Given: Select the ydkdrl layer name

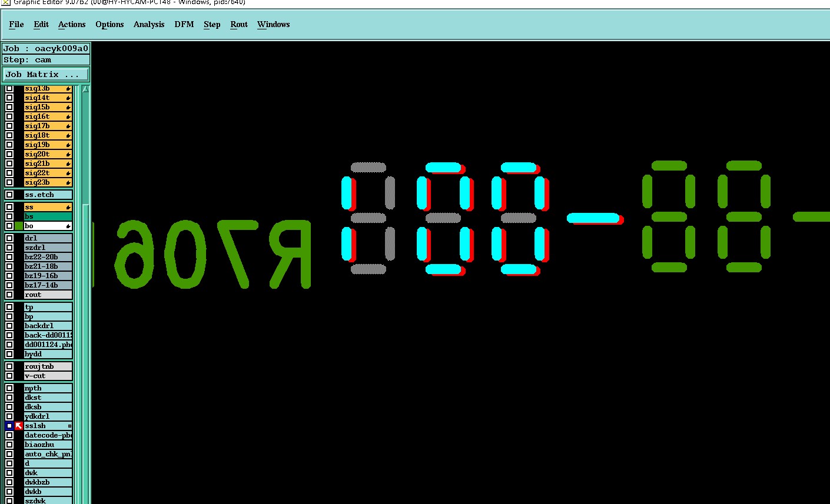Looking at the screenshot, I should (48, 416).
